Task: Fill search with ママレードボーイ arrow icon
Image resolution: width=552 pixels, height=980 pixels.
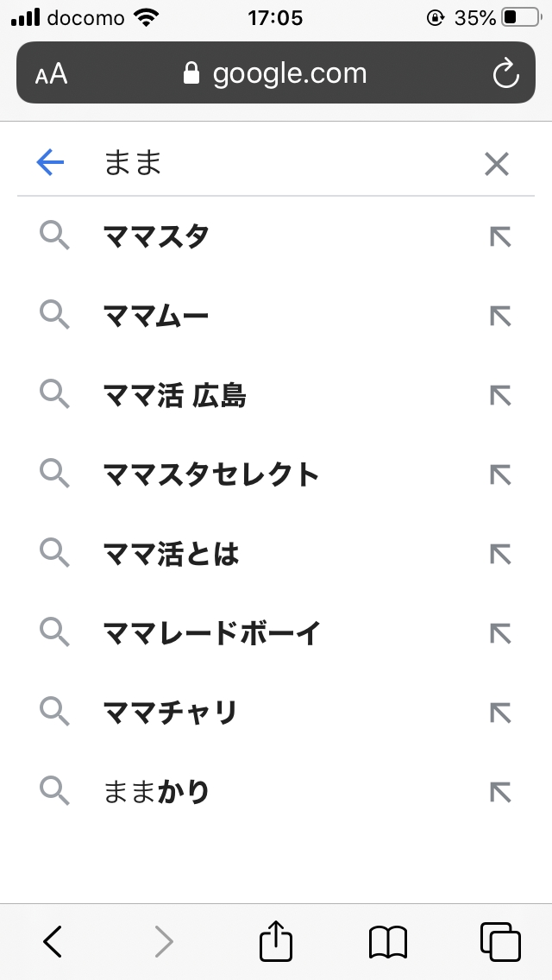Action: tap(500, 633)
